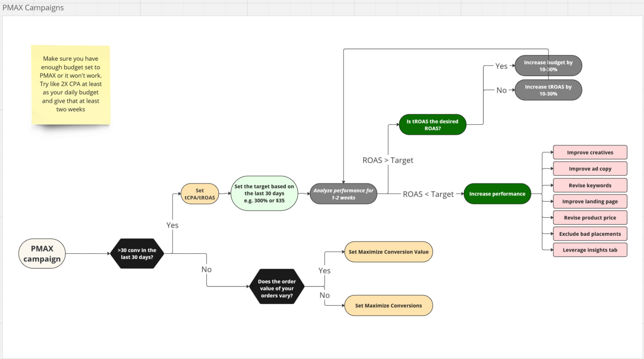Click the 'Improve landing page' box
644x359 pixels.
590,202
